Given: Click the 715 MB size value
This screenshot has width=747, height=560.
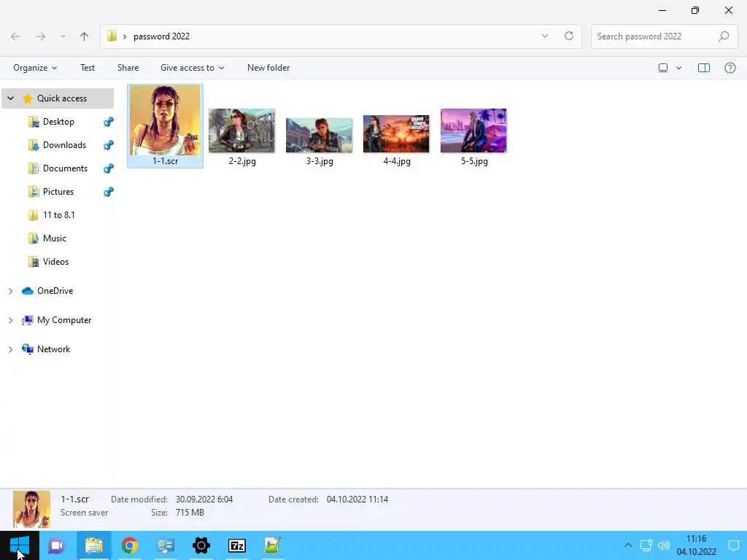Looking at the screenshot, I should 190,513.
